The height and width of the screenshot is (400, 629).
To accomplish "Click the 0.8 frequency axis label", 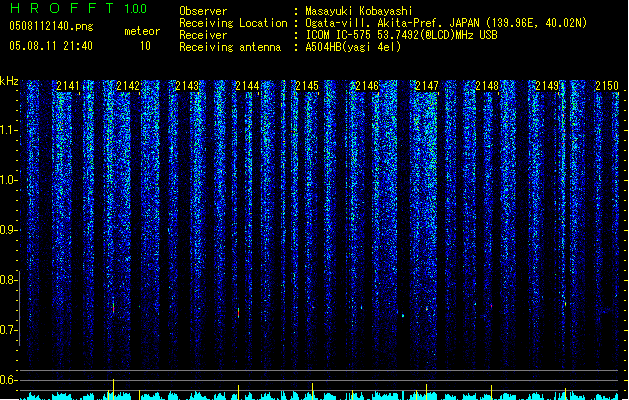I will click(x=8, y=280).
